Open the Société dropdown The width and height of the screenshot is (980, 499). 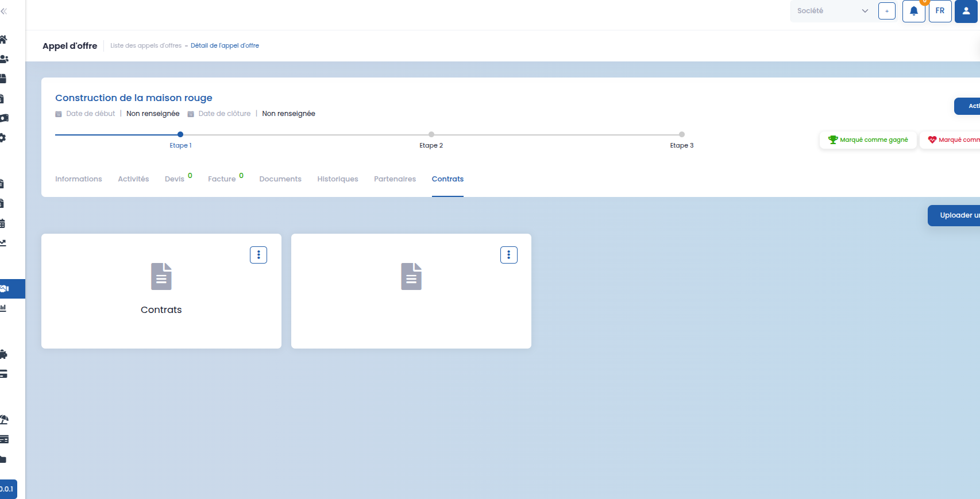[x=832, y=11]
